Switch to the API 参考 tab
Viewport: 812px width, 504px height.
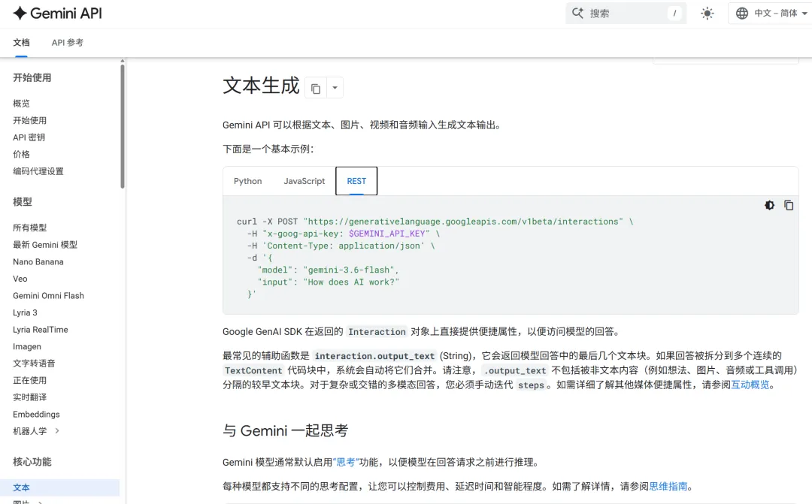(x=68, y=42)
